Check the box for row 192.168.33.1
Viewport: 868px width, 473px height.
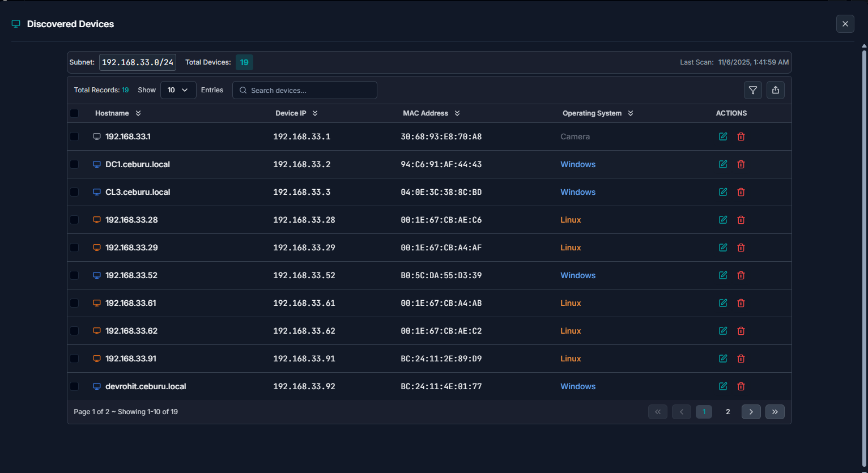tap(74, 137)
